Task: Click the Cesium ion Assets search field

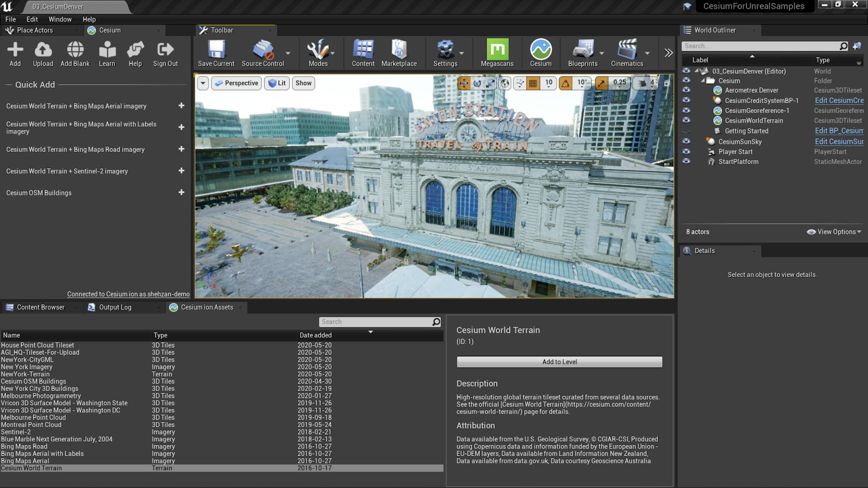Action: pyautogui.click(x=378, y=322)
